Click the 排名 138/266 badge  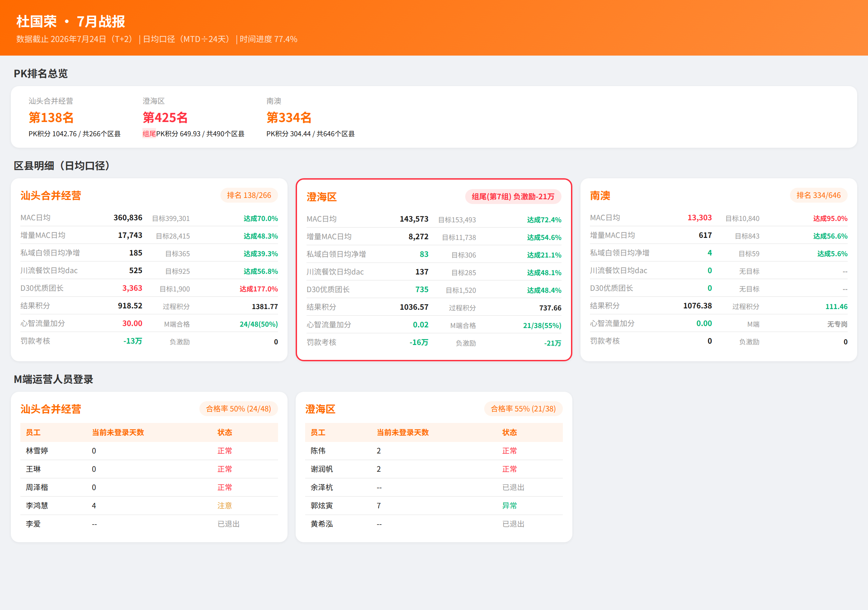click(x=249, y=196)
